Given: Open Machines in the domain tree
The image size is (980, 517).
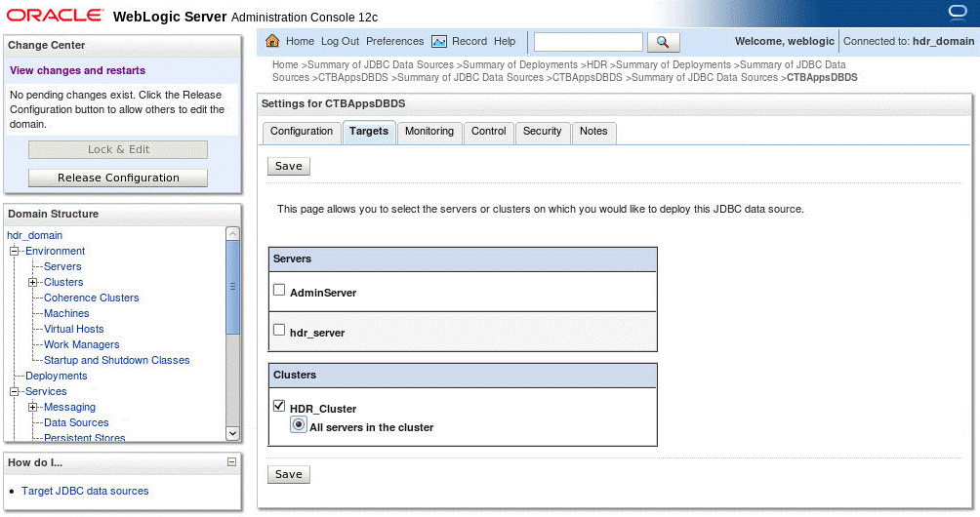Looking at the screenshot, I should click(x=66, y=313).
